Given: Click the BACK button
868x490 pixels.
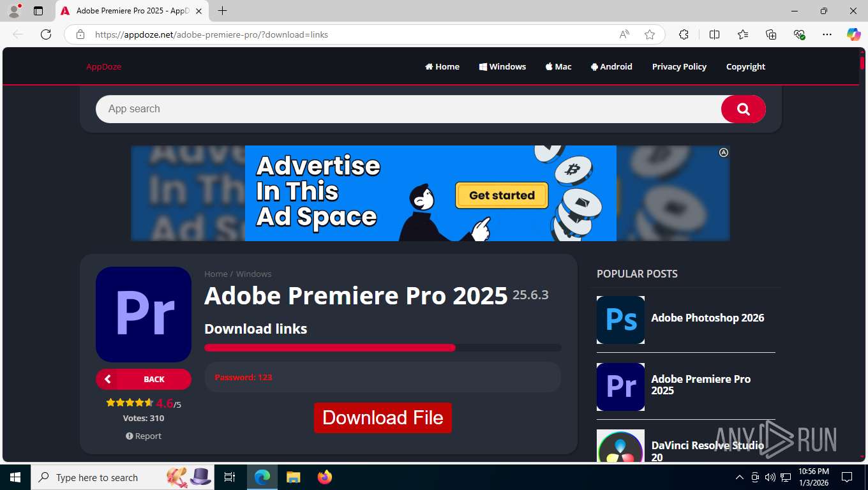Looking at the screenshot, I should pyautogui.click(x=144, y=379).
